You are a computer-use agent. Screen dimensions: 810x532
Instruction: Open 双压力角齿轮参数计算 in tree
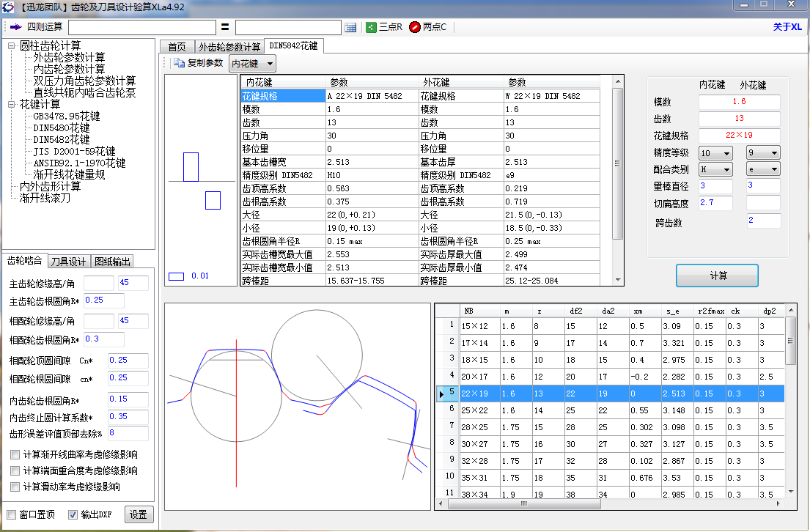[x=85, y=81]
